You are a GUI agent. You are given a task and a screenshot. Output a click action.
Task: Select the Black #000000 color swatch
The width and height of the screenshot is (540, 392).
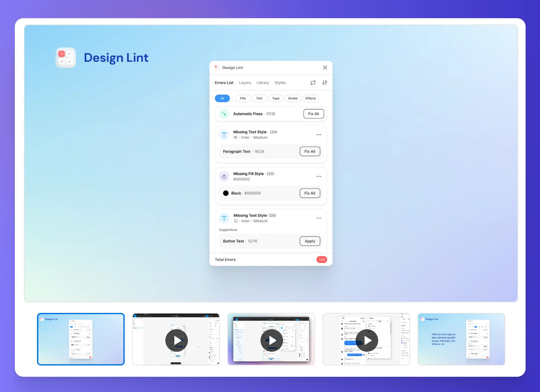pos(225,193)
